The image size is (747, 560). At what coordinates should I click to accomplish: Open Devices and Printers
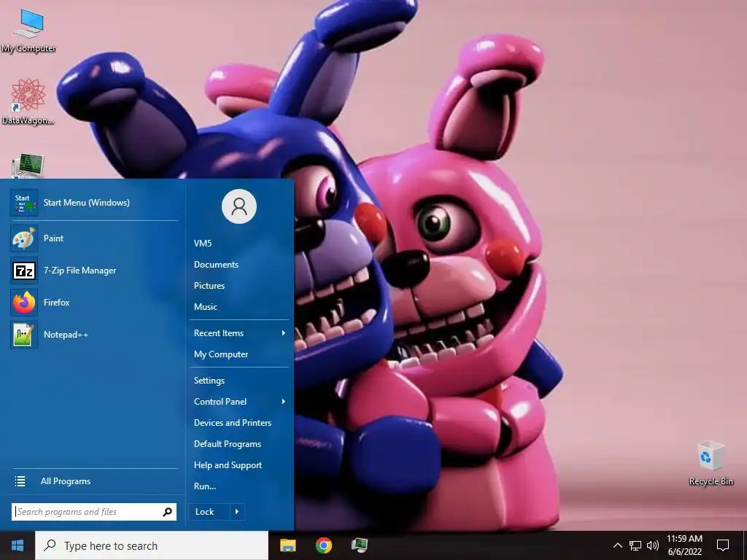click(x=239, y=423)
